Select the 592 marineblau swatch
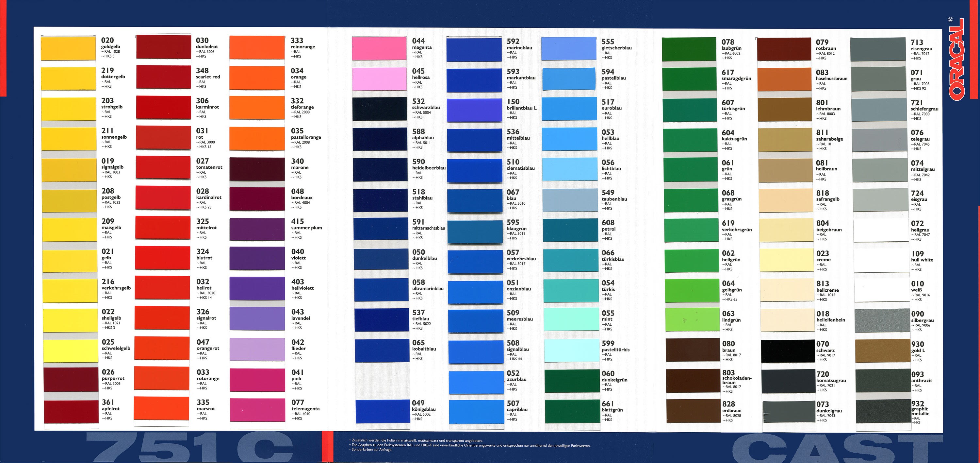This screenshot has width=980, height=463. click(x=474, y=49)
